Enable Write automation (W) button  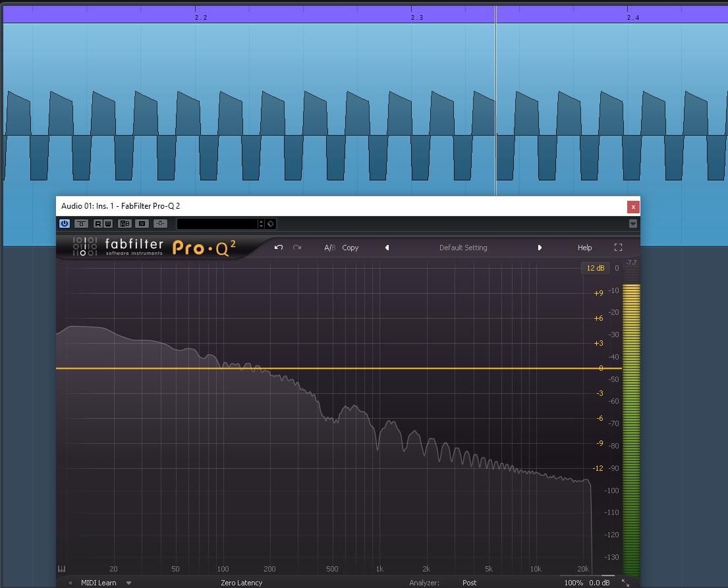(107, 224)
